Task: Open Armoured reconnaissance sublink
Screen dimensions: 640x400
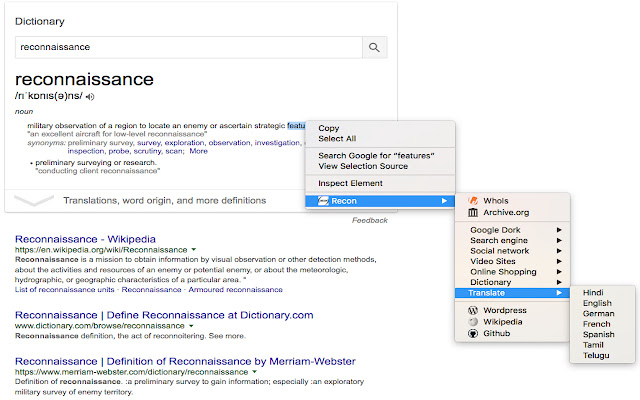Action: coord(236,290)
